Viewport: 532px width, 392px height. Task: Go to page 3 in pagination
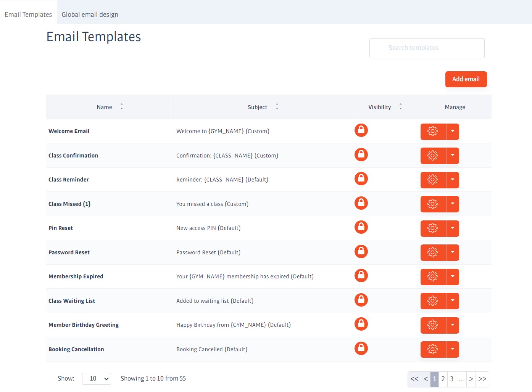pyautogui.click(x=451, y=379)
